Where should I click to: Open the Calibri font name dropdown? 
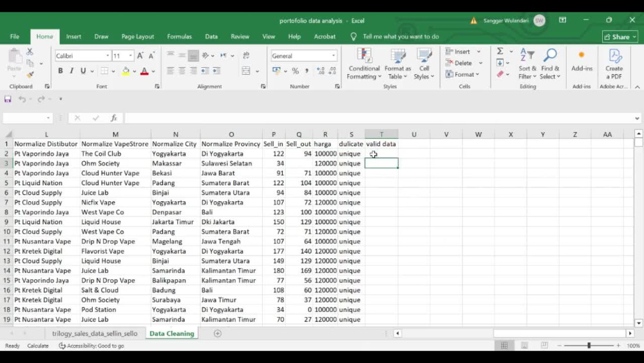[108, 56]
